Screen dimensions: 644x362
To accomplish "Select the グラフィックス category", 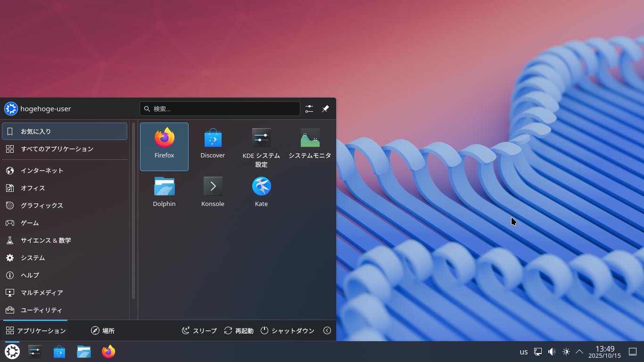I will click(x=41, y=206).
